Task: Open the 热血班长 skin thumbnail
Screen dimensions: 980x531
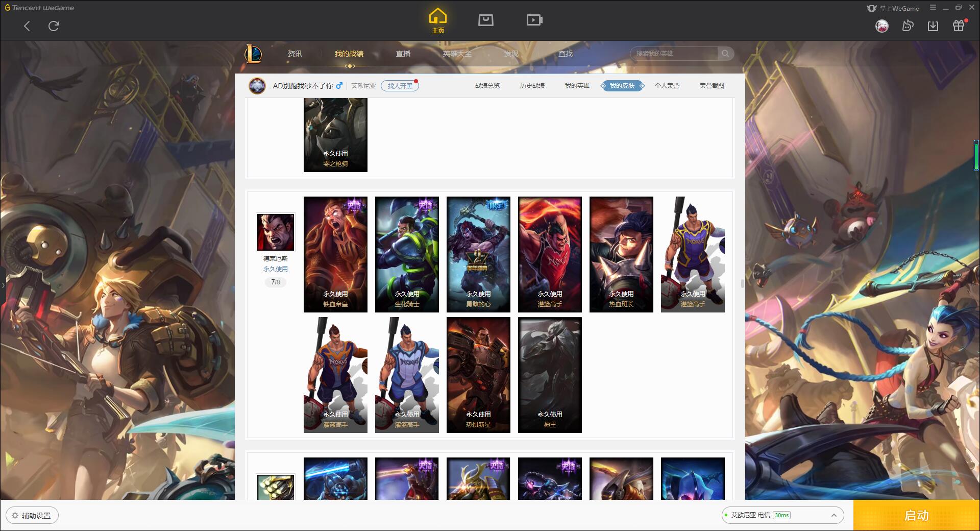Action: (x=621, y=254)
